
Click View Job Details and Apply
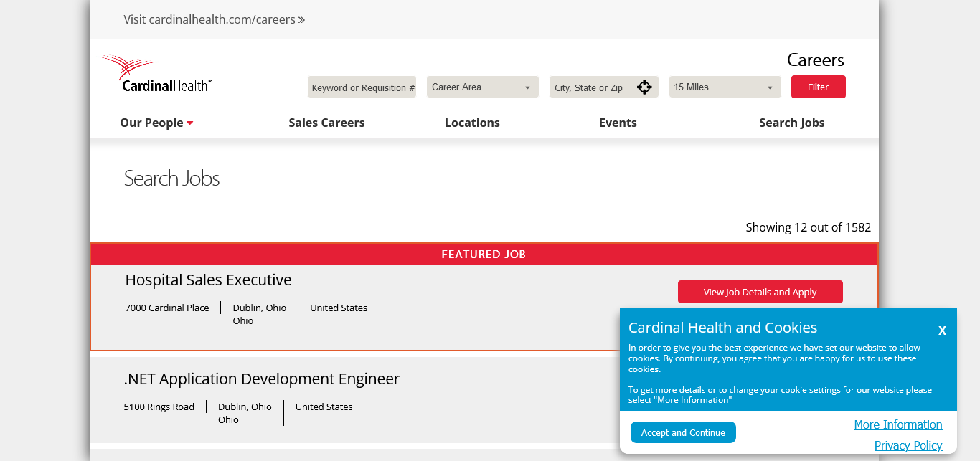760,292
